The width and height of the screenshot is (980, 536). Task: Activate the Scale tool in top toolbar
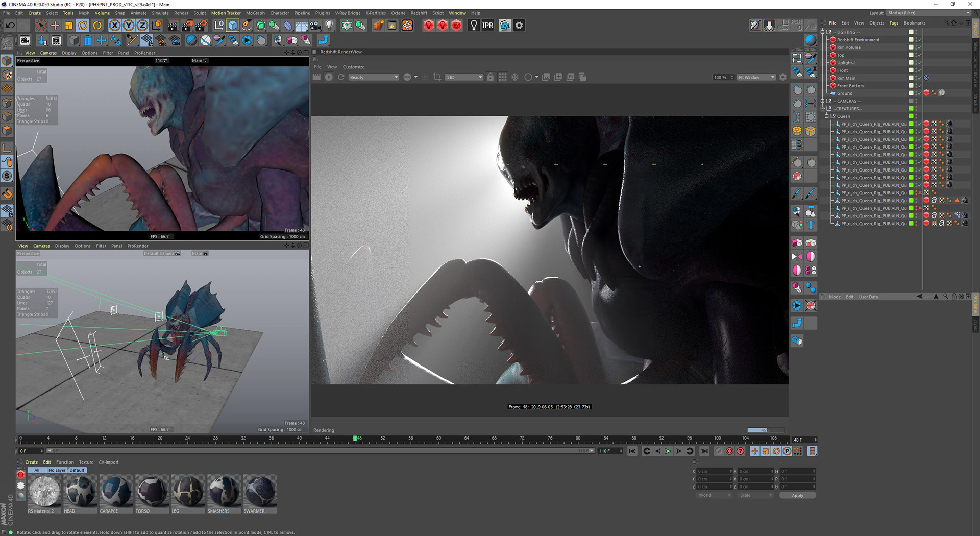(x=69, y=26)
